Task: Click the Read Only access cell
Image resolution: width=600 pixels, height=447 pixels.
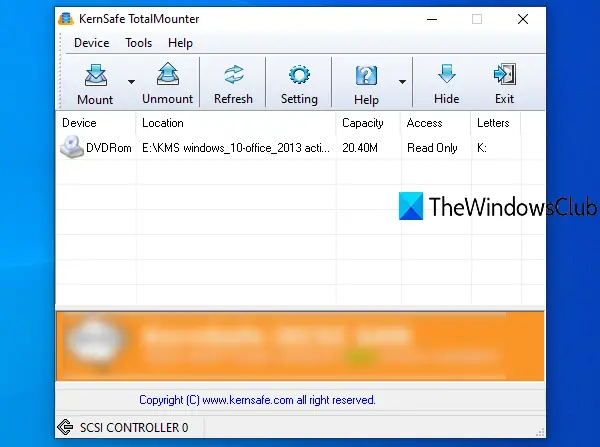Action: tap(432, 148)
